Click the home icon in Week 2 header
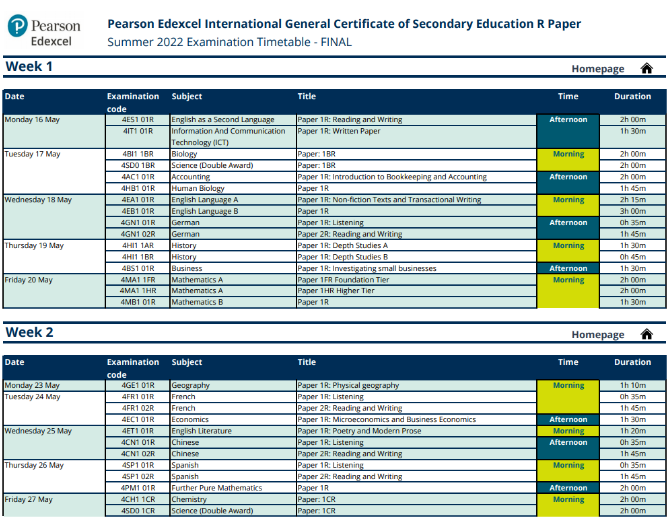The width and height of the screenshot is (668, 524). (646, 334)
